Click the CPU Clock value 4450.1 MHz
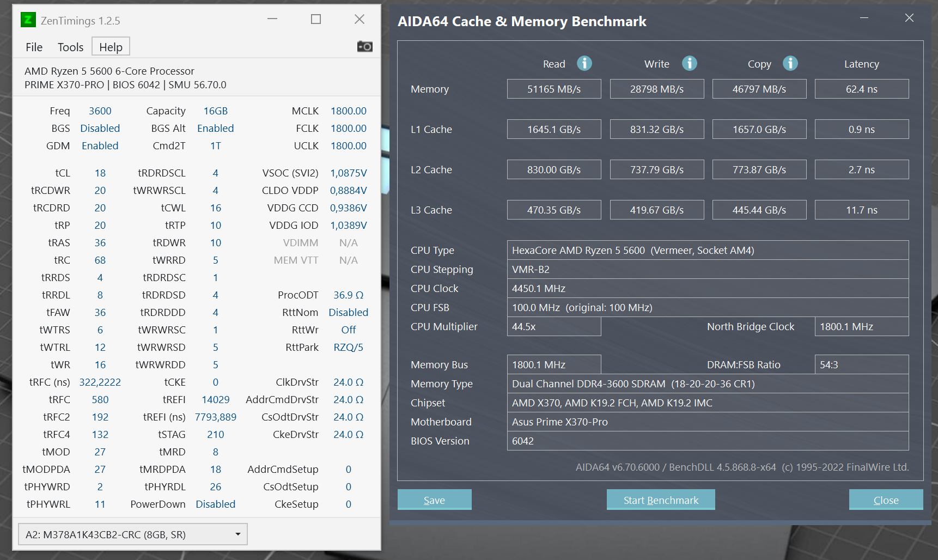 pos(708,288)
